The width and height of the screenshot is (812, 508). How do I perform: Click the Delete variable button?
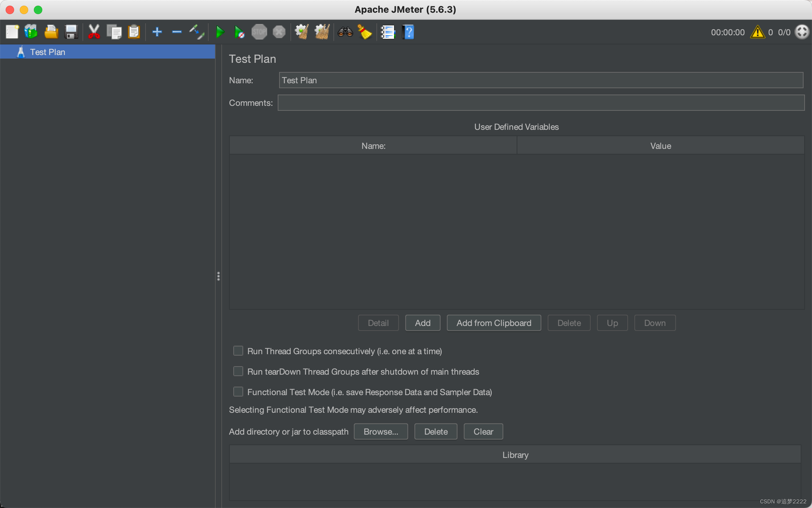tap(568, 322)
